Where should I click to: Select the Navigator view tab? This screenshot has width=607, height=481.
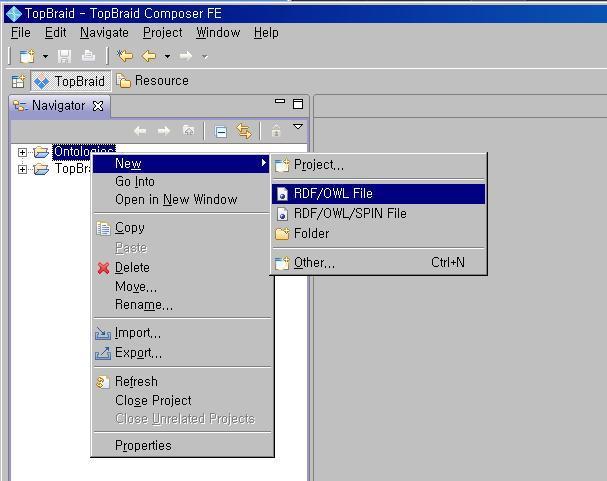tap(58, 105)
